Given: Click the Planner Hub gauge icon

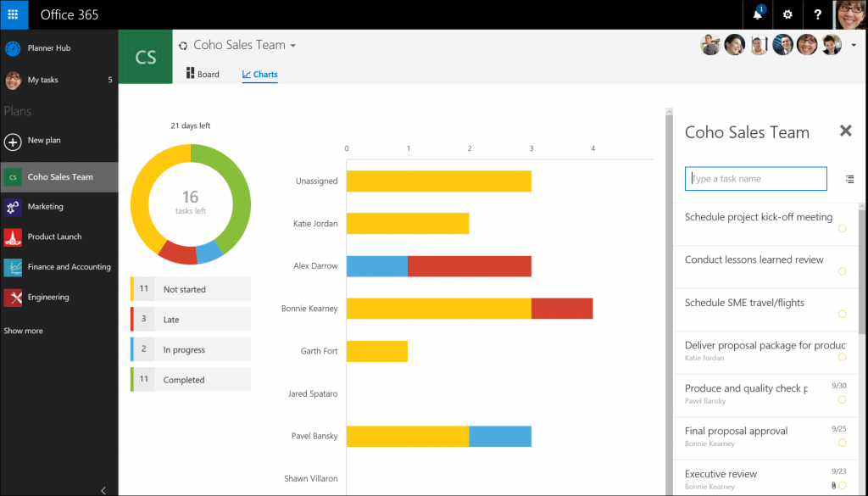Looking at the screenshot, I should 13,48.
